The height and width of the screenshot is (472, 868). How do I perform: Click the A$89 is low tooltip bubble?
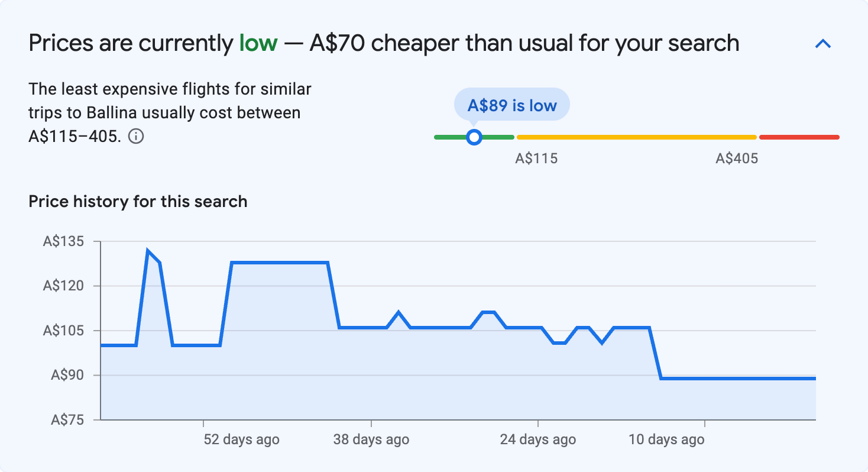tap(511, 104)
